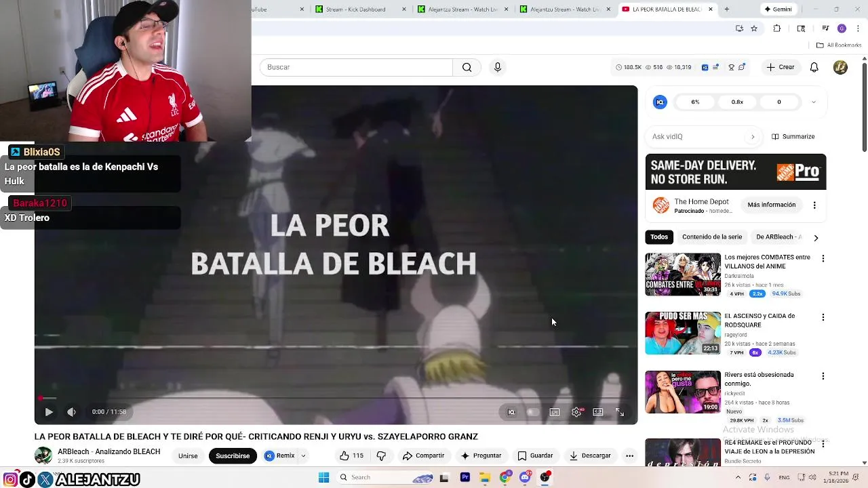Show more filter chips with the right arrow
The width and height of the screenshot is (868, 488).
pos(816,238)
